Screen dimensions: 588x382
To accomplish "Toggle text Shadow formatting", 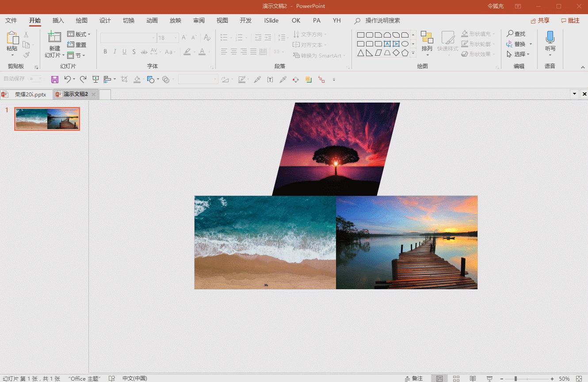I will click(x=134, y=52).
